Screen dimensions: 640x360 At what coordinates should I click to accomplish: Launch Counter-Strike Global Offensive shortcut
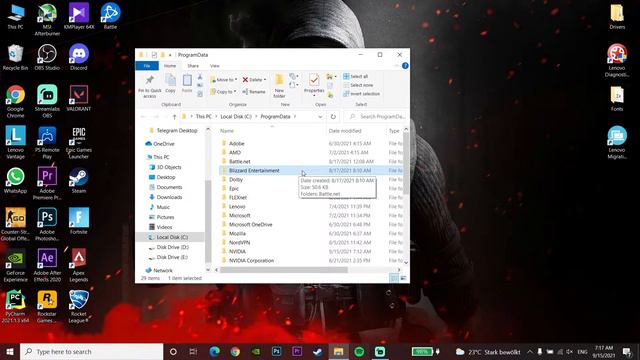pyautogui.click(x=15, y=224)
